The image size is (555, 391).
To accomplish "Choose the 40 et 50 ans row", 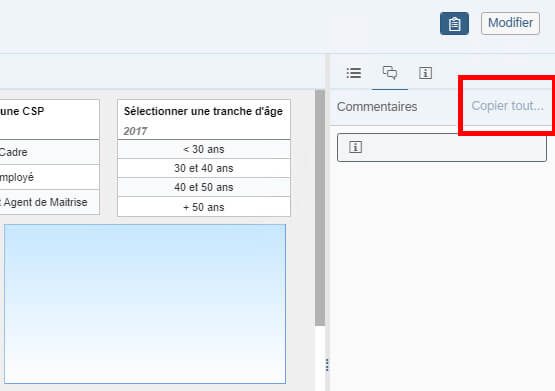I will coord(204,187).
